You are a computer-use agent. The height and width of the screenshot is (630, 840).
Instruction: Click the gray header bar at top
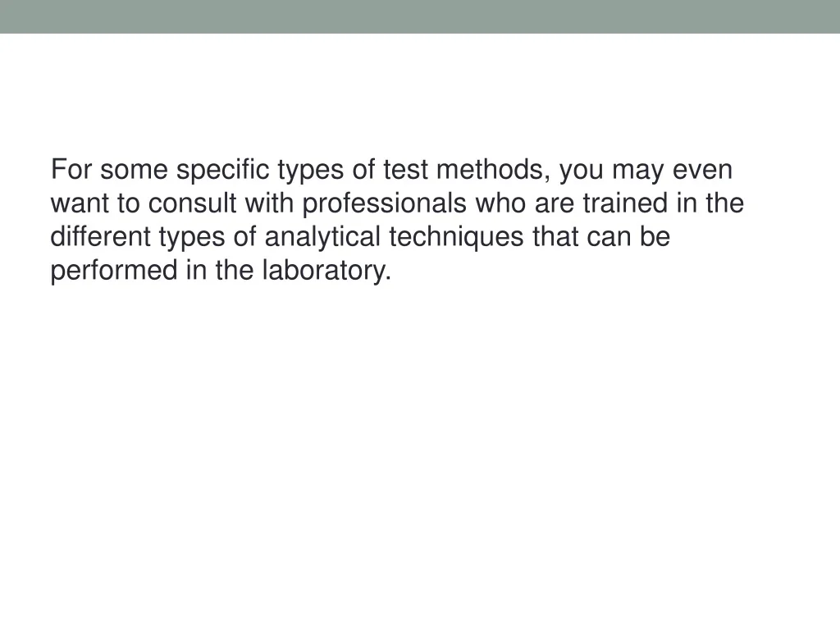(x=420, y=16)
